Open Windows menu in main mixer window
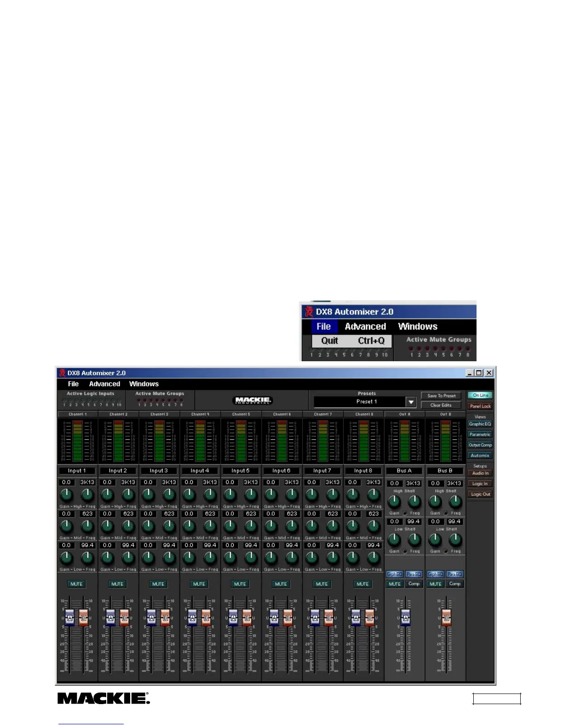Viewport: 563px width, 728px height. tap(144, 384)
